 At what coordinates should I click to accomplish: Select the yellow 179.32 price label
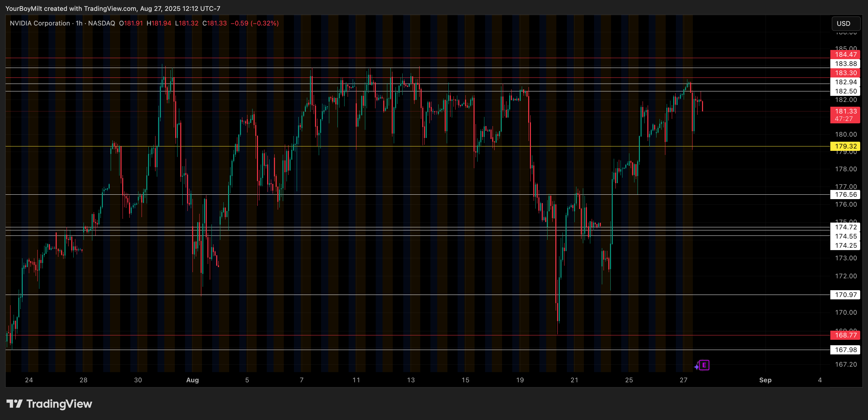845,146
